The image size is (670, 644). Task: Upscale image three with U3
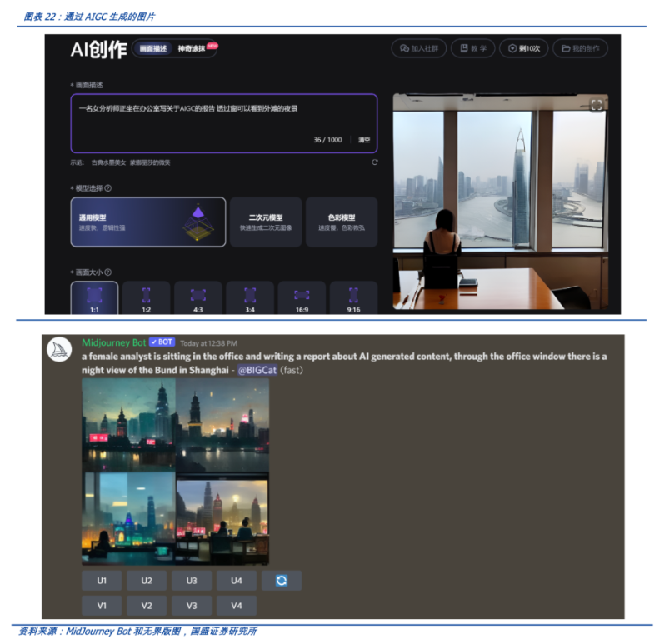point(192,581)
